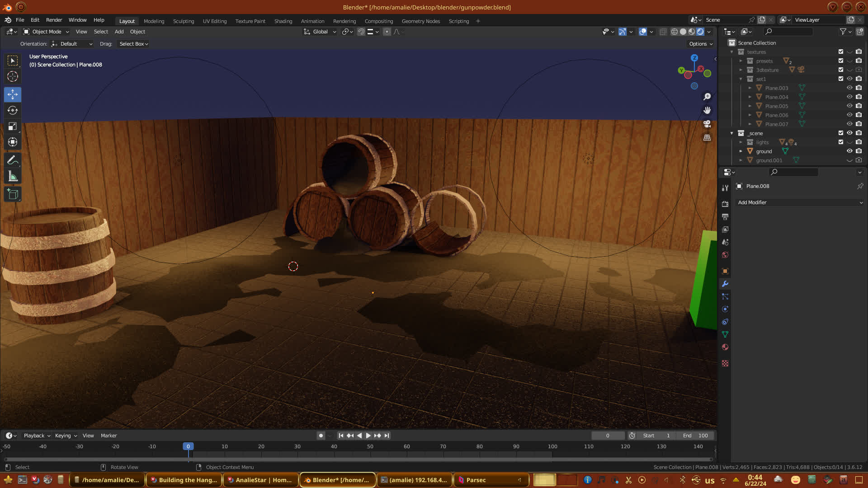
Task: Activate the Annotate pencil tool
Action: 13,160
